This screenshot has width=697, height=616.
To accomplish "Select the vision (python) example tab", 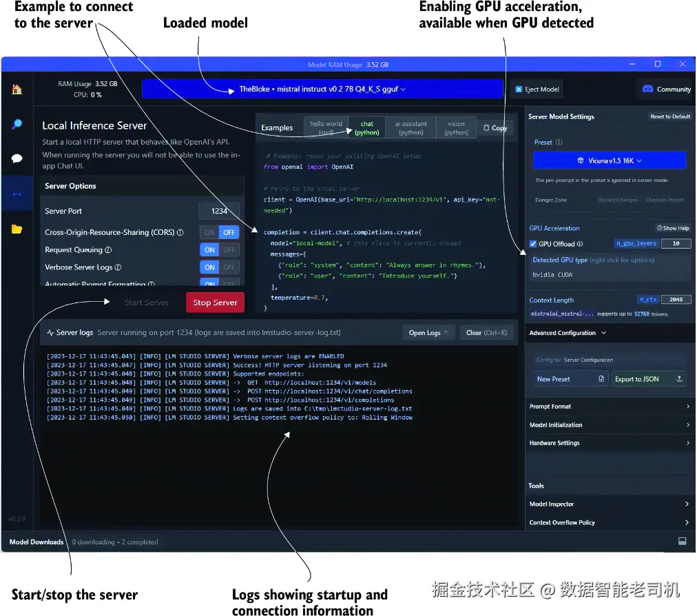I will point(456,127).
